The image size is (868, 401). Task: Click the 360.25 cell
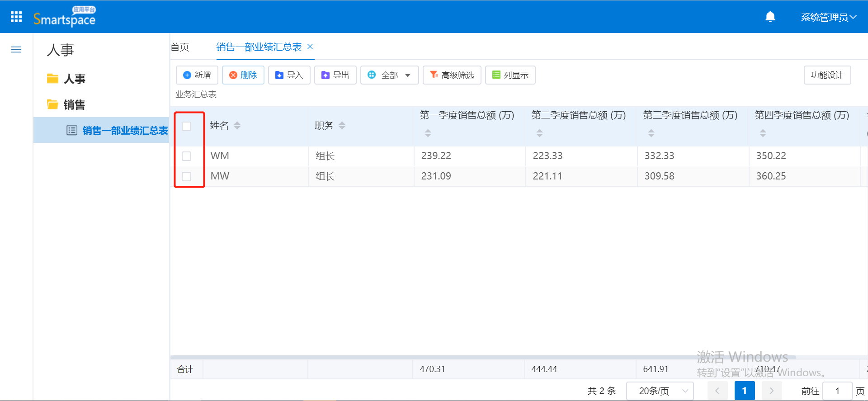[x=805, y=176]
